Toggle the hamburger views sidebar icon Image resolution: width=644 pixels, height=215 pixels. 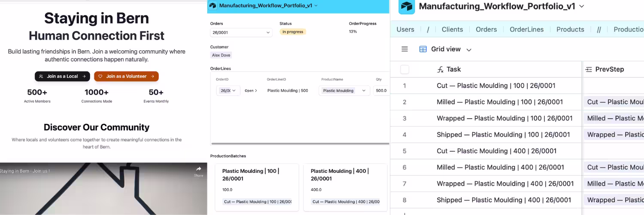(x=404, y=49)
